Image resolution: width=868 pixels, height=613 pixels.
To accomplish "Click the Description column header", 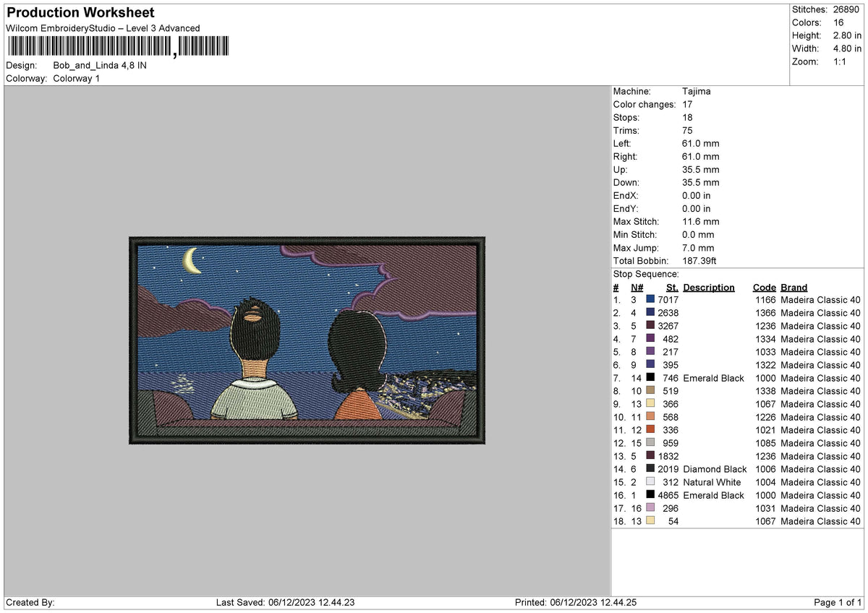I will (709, 287).
